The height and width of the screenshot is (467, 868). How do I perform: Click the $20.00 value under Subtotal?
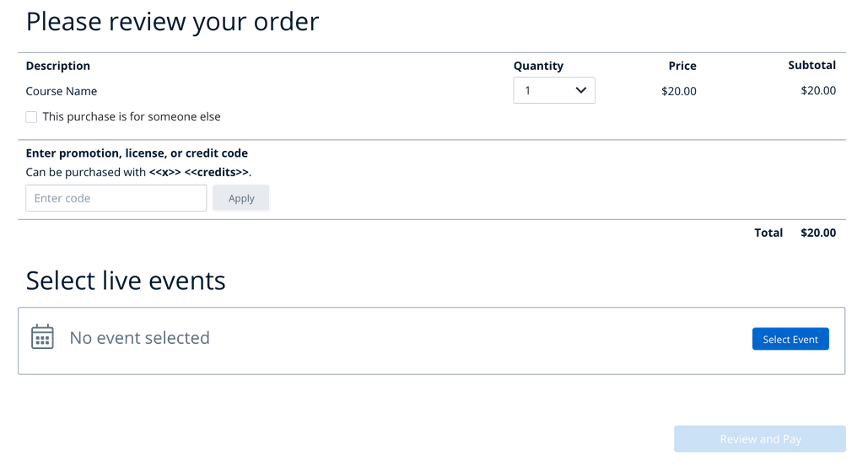pos(818,91)
